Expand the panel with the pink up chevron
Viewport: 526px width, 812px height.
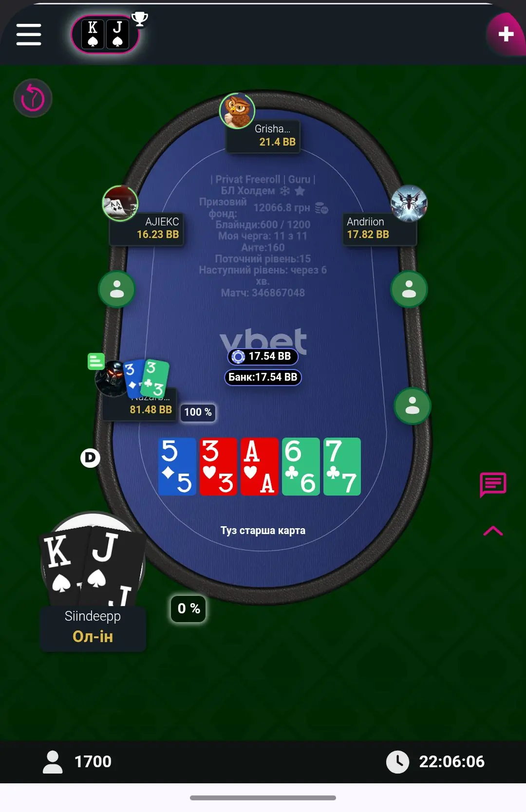(493, 531)
